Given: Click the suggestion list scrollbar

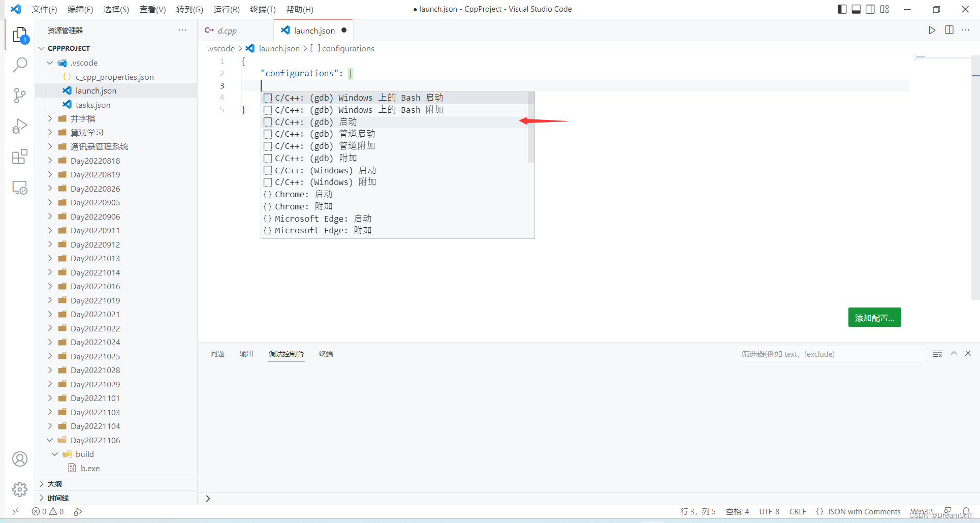Looking at the screenshot, I should pyautogui.click(x=531, y=127).
